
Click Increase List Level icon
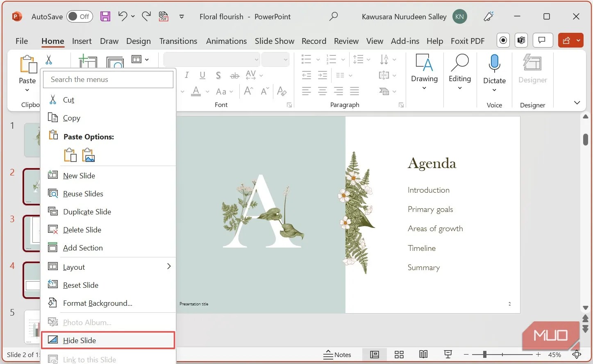(323, 75)
